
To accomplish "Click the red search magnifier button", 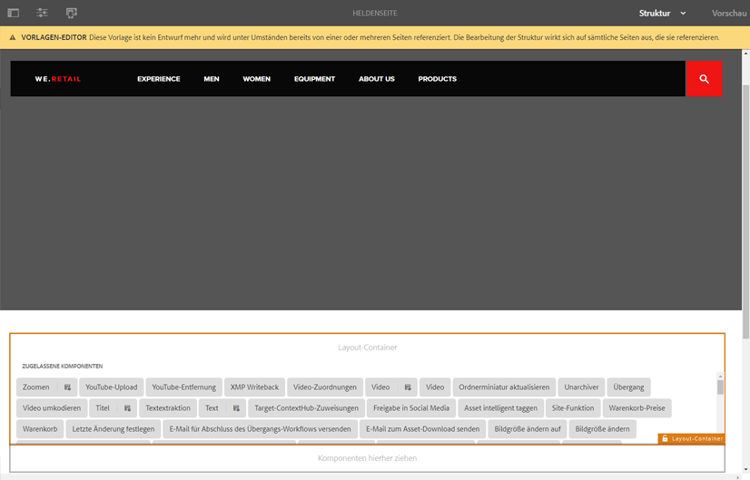I will coord(704,79).
